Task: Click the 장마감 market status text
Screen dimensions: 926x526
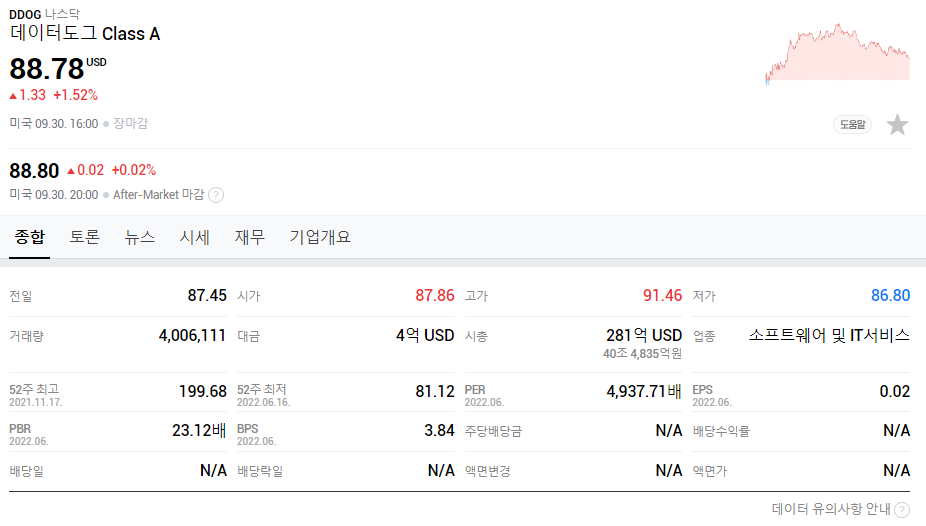Action: (131, 123)
